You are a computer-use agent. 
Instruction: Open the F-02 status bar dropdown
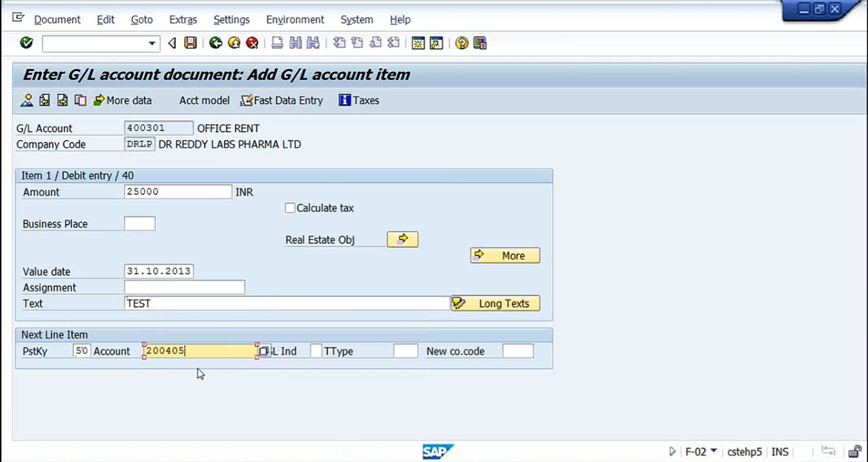pyautogui.click(x=713, y=451)
